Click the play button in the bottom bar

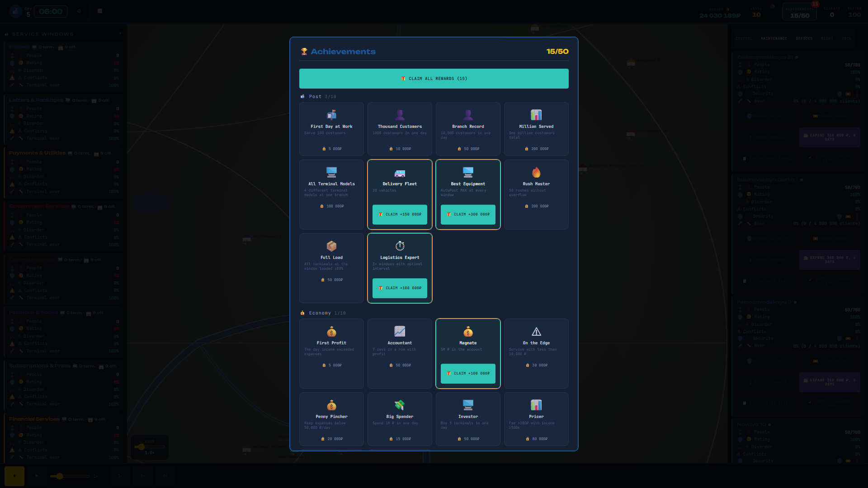[x=37, y=476]
